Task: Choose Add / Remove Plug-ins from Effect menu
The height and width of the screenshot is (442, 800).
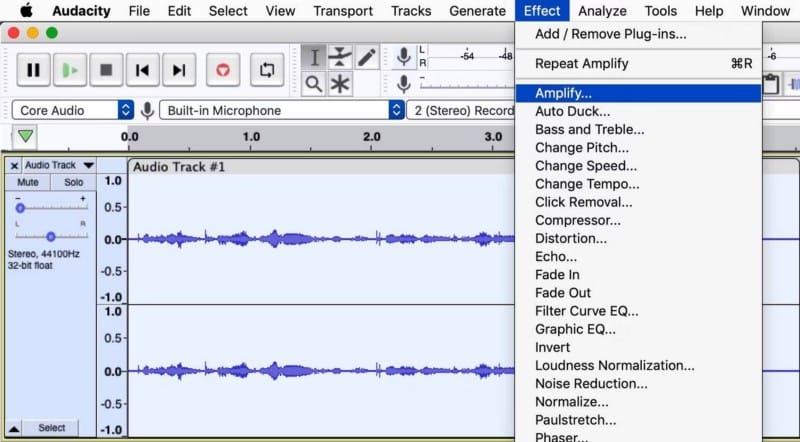Action: 638,34
